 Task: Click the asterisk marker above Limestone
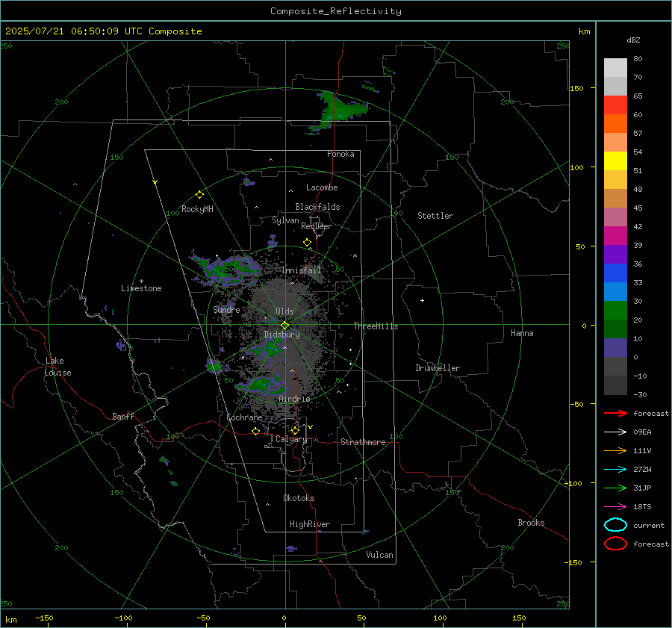141,282
